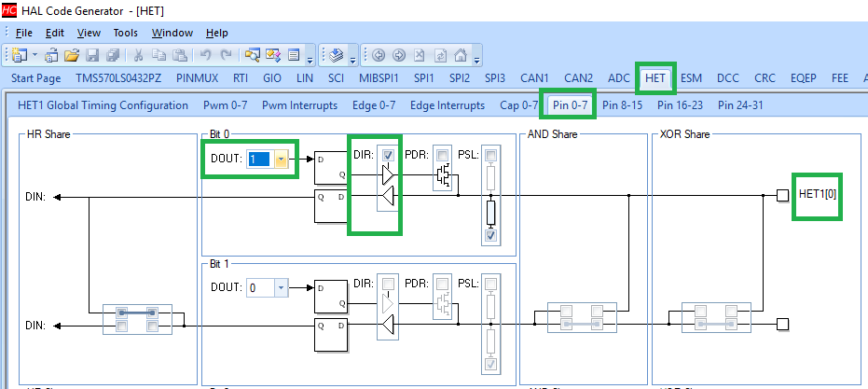Click the browser Forward arrow icon
This screenshot has width=868, height=389.
tap(399, 55)
